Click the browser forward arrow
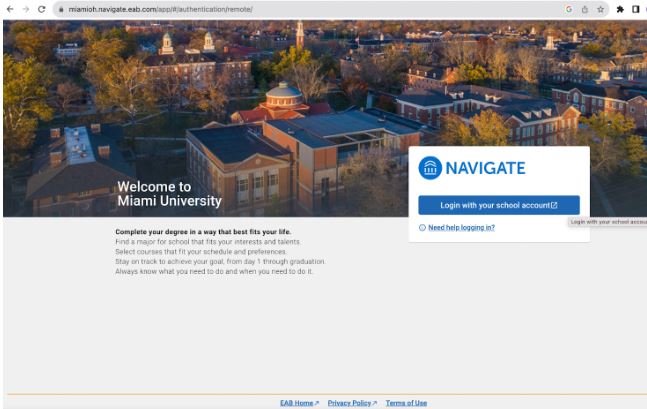 pyautogui.click(x=26, y=9)
